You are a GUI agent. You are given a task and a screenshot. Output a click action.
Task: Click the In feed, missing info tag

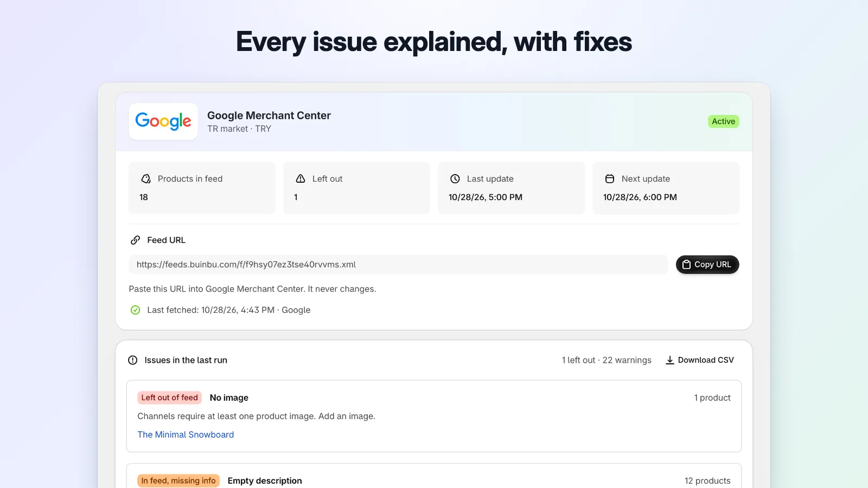(178, 481)
